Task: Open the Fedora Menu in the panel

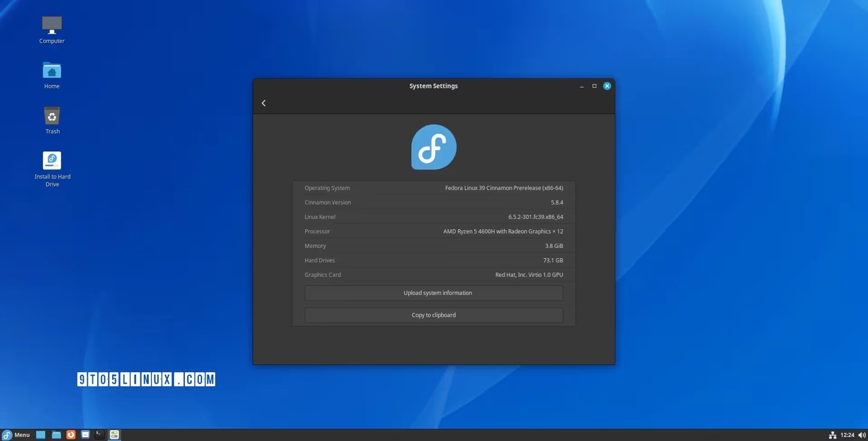Action: pos(16,435)
